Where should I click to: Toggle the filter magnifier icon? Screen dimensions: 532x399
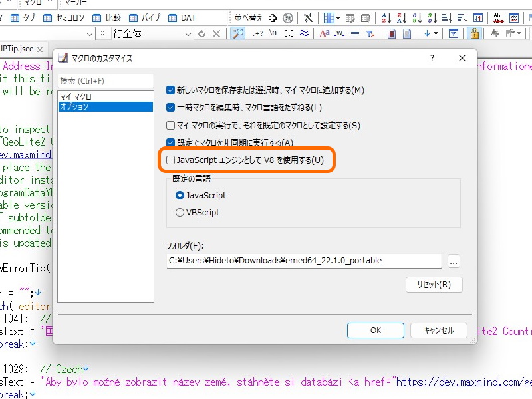click(x=237, y=32)
